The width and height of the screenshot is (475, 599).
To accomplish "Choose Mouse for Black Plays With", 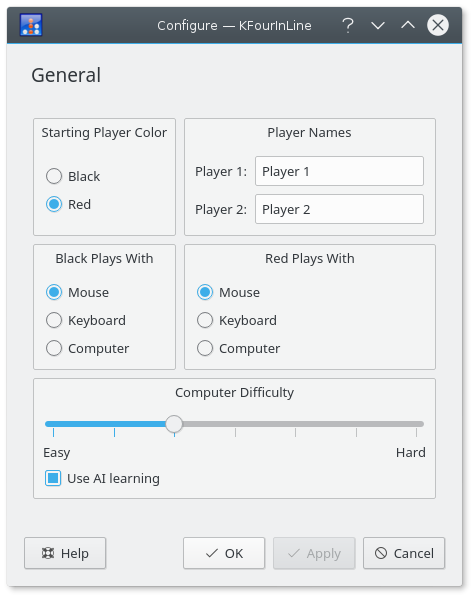I will tap(77, 293).
